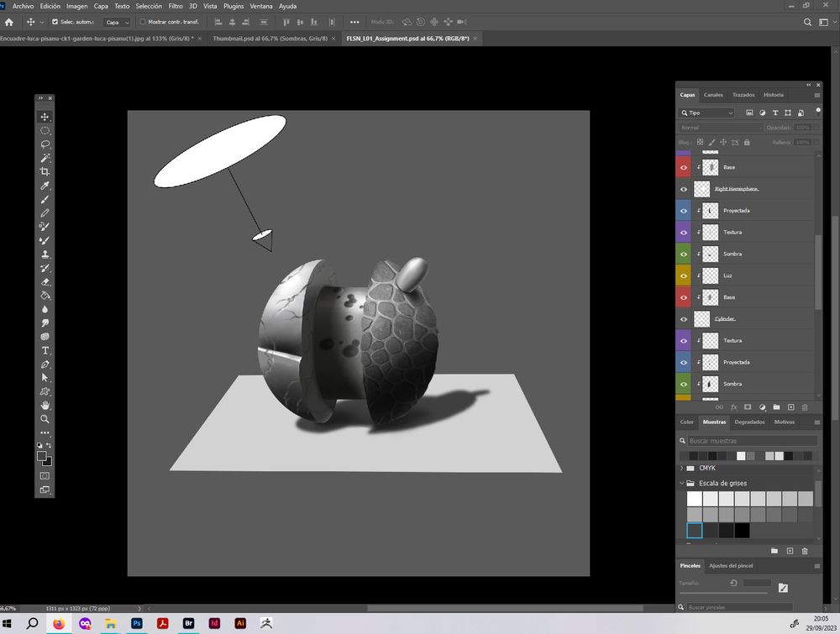The image size is (840, 634).
Task: Select the Crop tool
Action: (45, 171)
